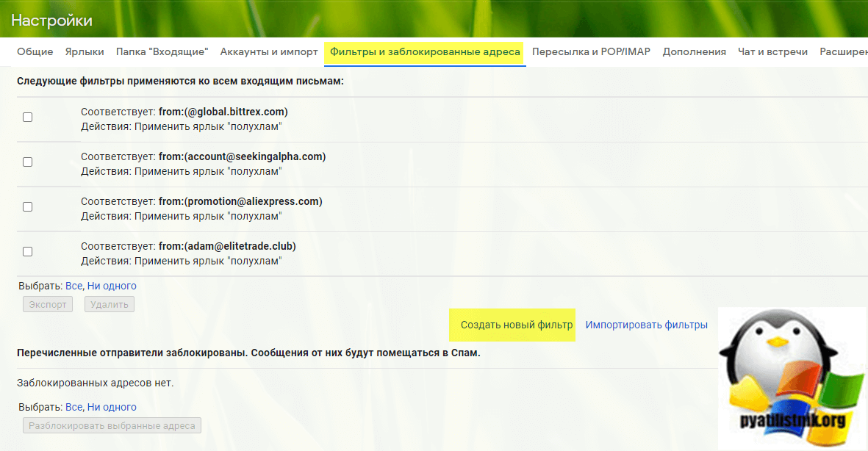The width and height of the screenshot is (868, 451).
Task: Check the global.bittrex.com filter checkbox
Action: (28, 117)
